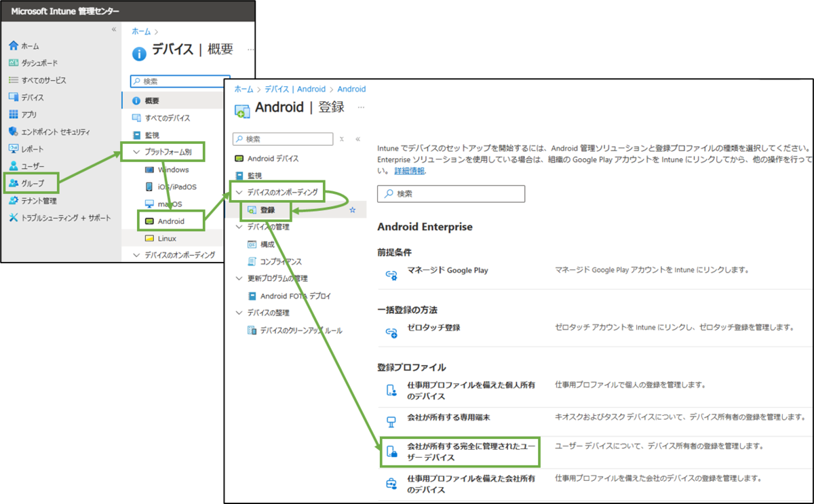The width and height of the screenshot is (814, 504).
Task: Open Android FOTA デプロイ
Action: tap(289, 296)
